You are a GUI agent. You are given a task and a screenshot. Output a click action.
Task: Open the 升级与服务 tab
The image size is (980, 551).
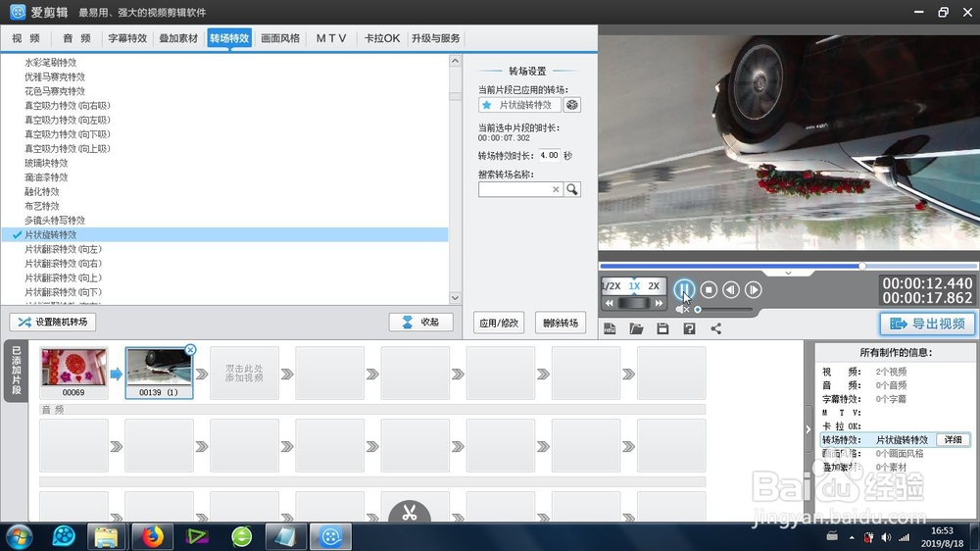click(x=436, y=38)
